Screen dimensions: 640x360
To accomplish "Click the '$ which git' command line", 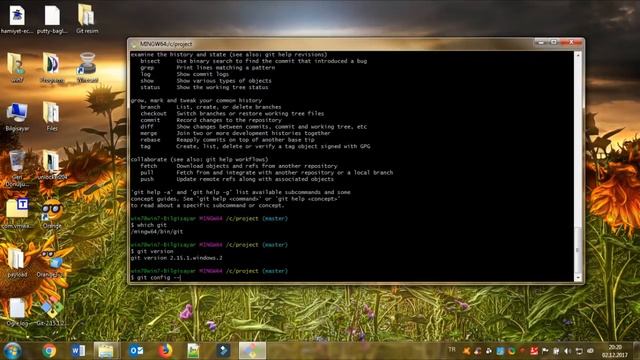I will click(149, 225).
